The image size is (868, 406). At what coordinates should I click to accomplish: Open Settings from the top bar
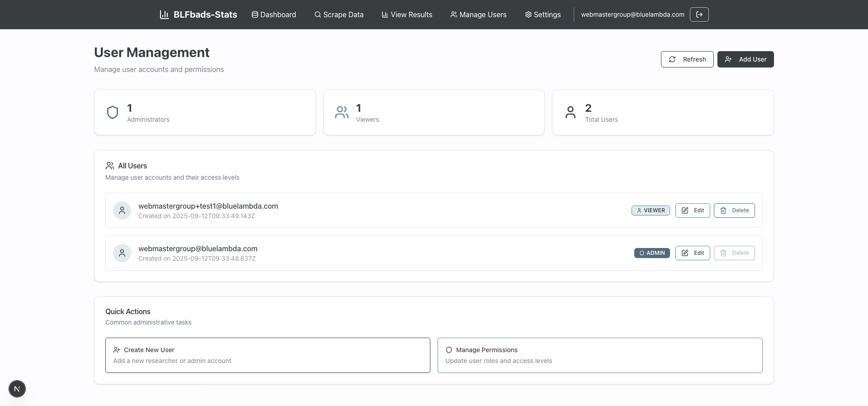542,14
